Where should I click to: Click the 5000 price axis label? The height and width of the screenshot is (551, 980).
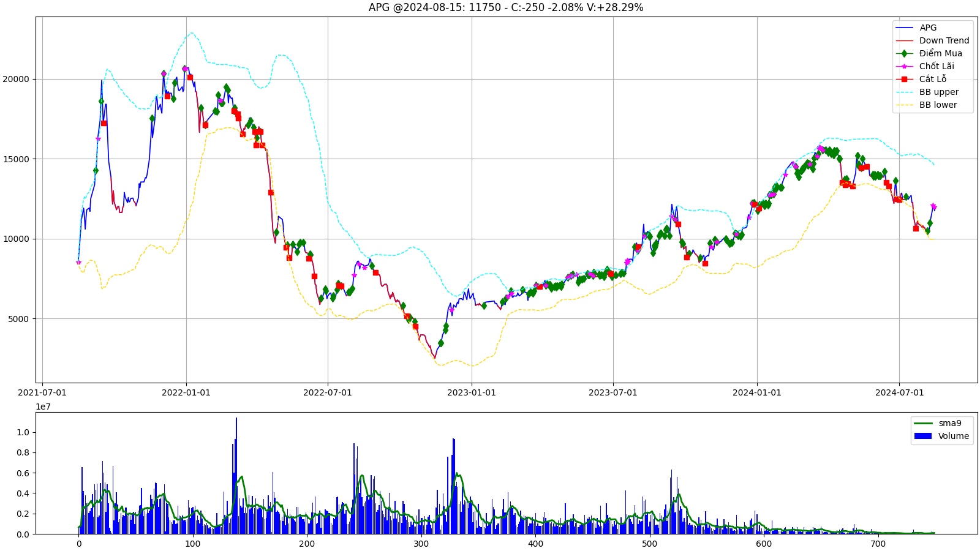[18, 319]
